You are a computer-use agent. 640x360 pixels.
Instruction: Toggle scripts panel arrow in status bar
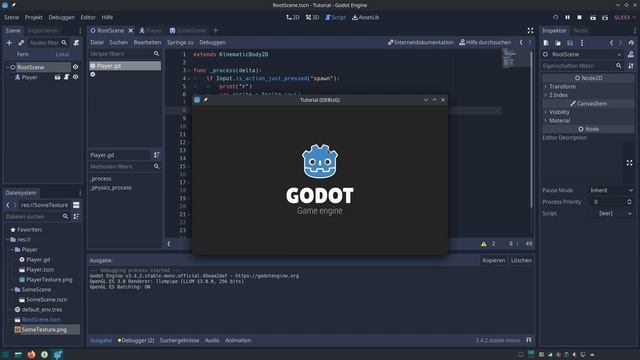[x=169, y=244]
